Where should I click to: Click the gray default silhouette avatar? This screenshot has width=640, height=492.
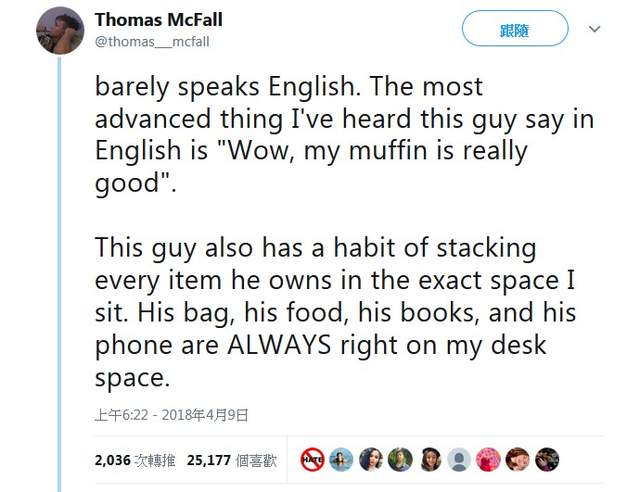coord(459,459)
